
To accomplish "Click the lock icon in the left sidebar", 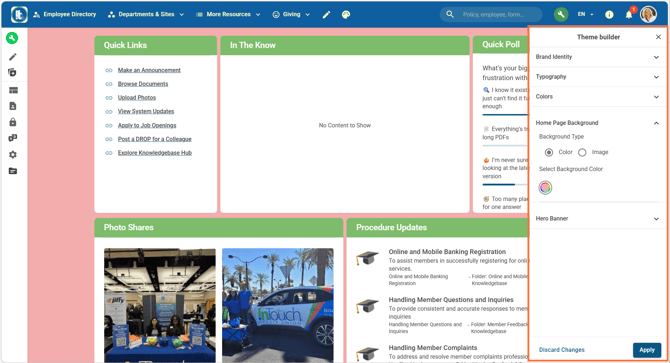I will [13, 122].
